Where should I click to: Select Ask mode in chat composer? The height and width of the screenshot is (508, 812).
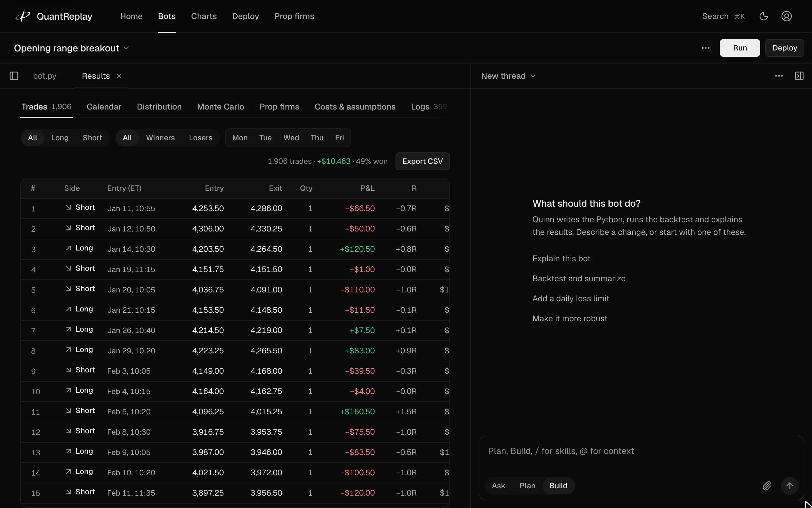[x=498, y=486]
